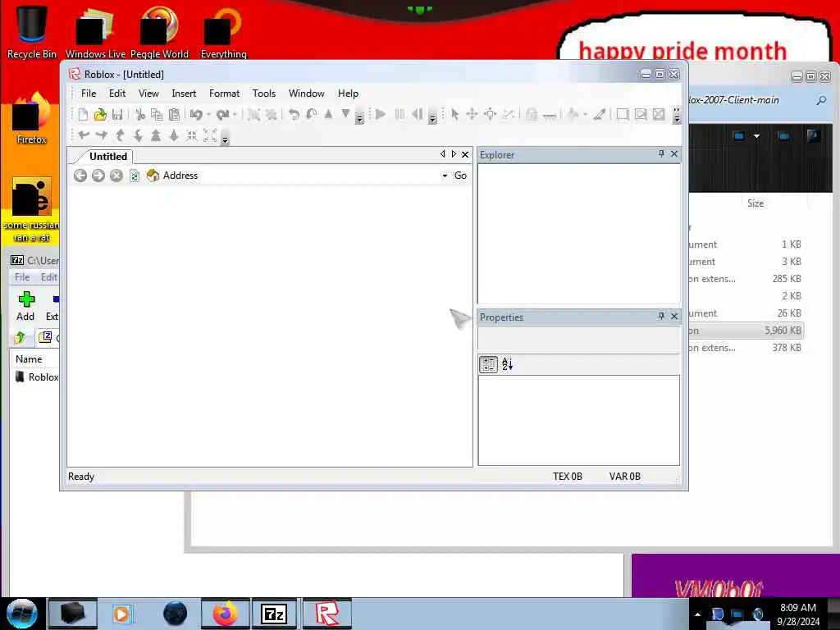Image resolution: width=840 pixels, height=630 pixels.
Task: Expand the playback toolbar overflow chevron
Action: 432,116
